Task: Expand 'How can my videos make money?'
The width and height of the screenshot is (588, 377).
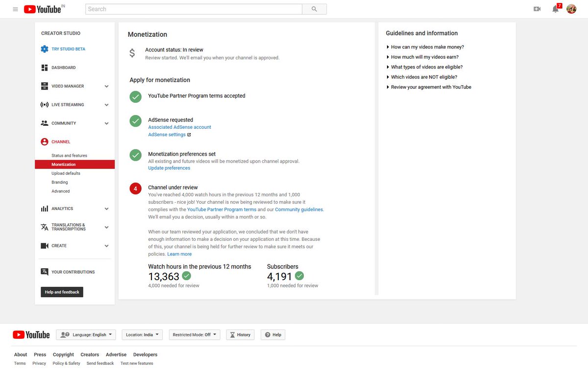Action: [x=425, y=47]
